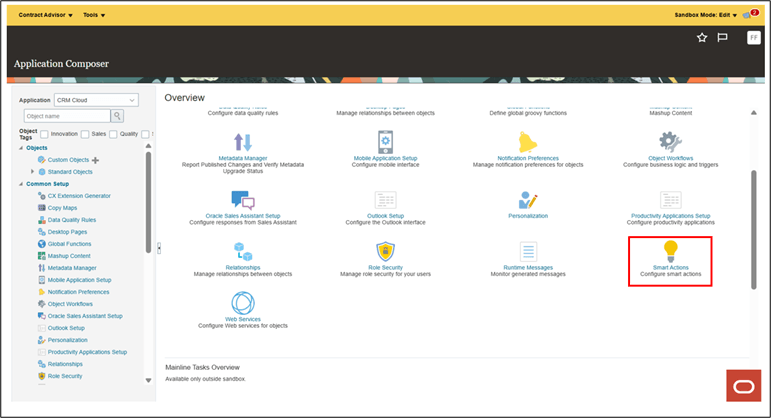Click the Global Functions sidebar globe icon
Screen dimensions: 771x418
point(42,244)
